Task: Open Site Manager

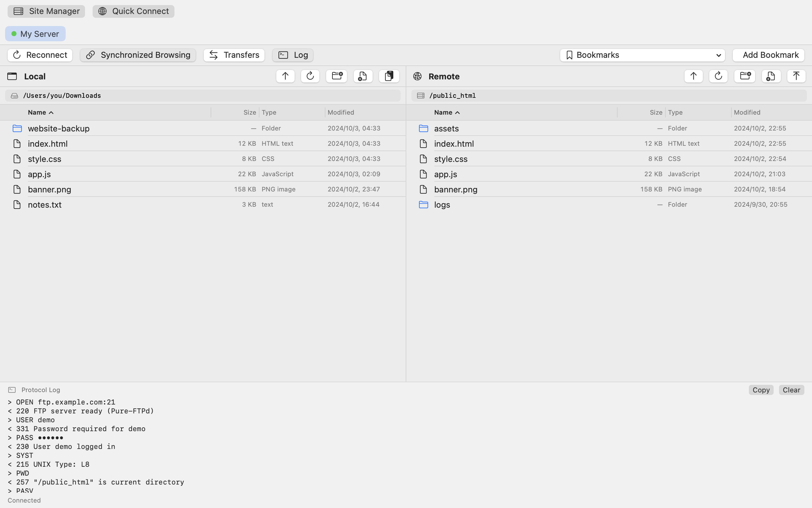Action: click(46, 11)
